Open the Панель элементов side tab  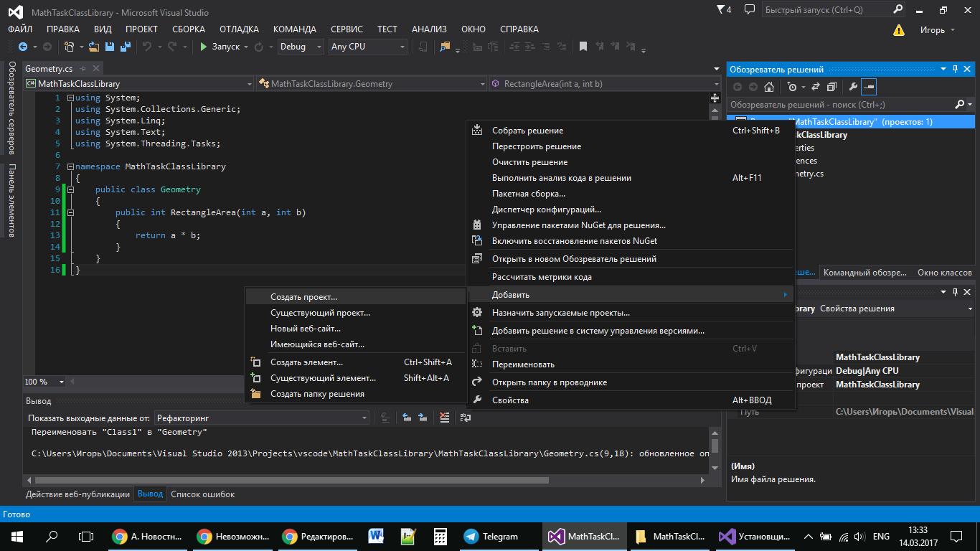tap(11, 201)
